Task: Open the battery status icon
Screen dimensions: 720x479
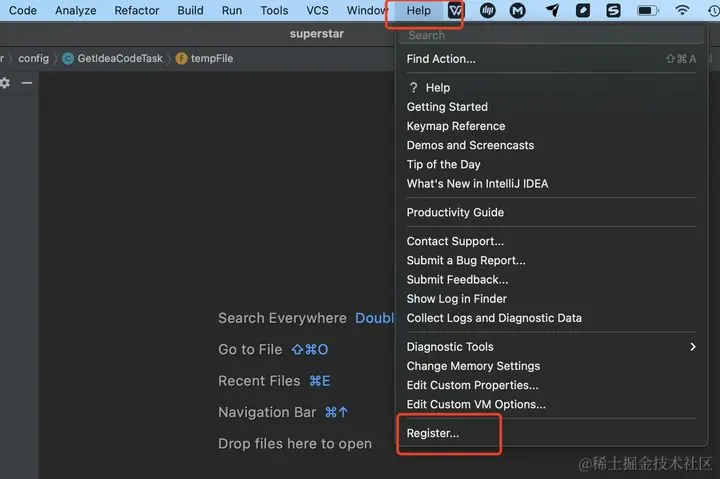Action: coord(647,10)
